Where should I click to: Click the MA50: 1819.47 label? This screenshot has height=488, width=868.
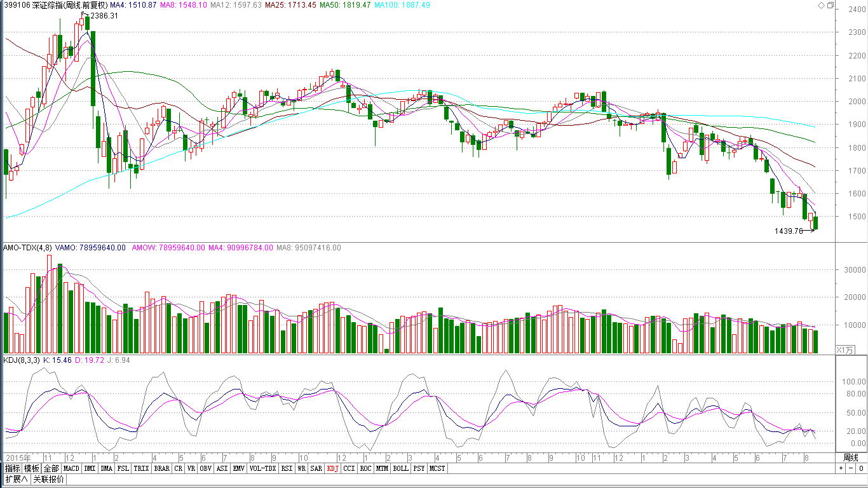click(344, 5)
